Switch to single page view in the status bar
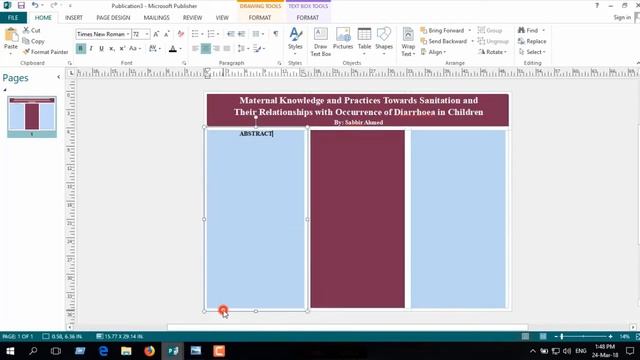Image resolution: width=640 pixels, height=360 pixels. [525, 336]
